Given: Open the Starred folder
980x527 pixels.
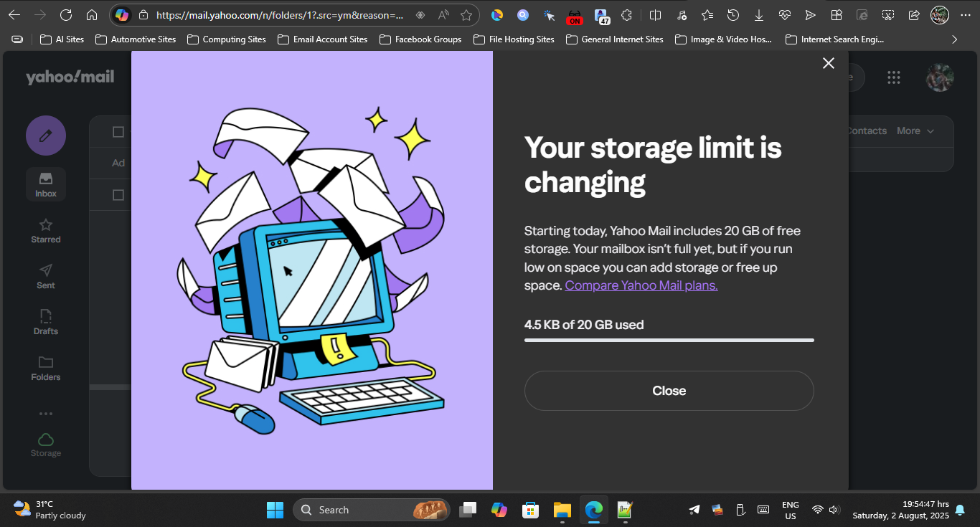Looking at the screenshot, I should tap(46, 231).
